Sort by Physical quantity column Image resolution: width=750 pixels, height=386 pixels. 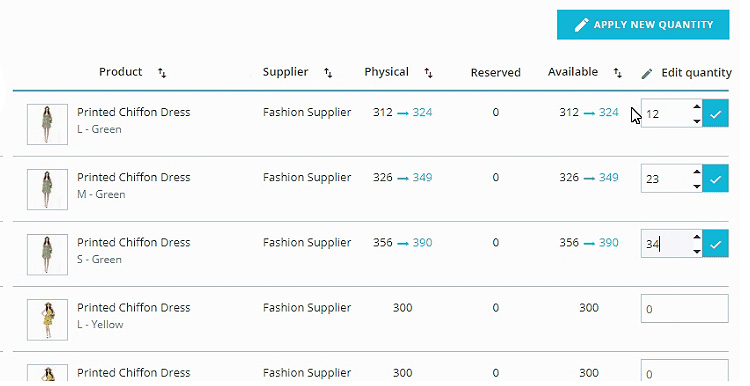429,73
